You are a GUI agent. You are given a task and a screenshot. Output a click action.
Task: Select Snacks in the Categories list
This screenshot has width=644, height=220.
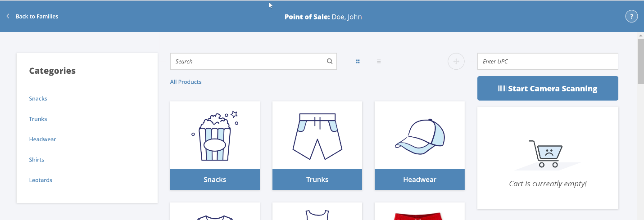(38, 99)
